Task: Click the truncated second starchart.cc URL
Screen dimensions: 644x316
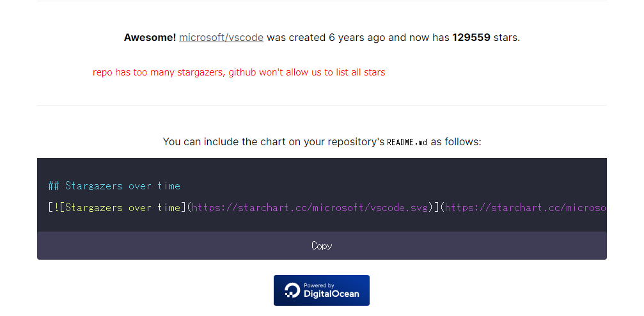Action: [524, 208]
